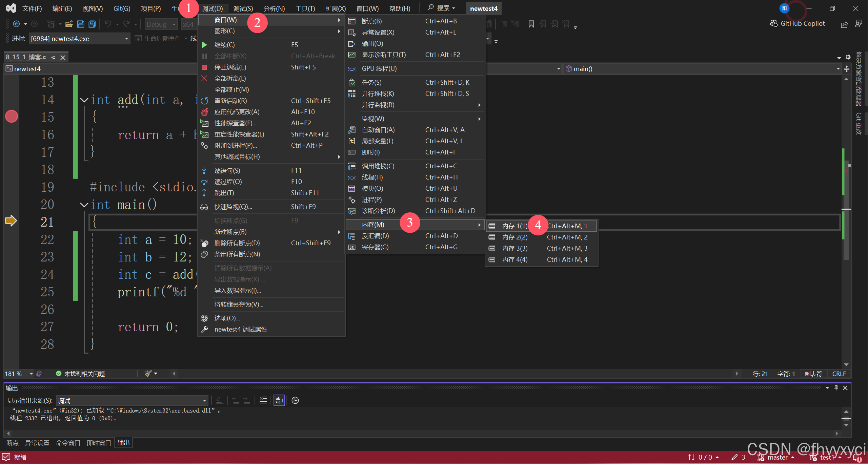Choose Step Out (跳出) Shift+F11
Viewport: 868px width, 464px height.
click(271, 193)
